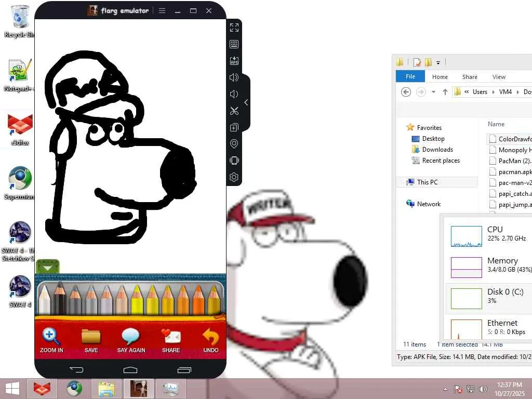Tap the Android home navigation button
The width and height of the screenshot is (532, 399).
130,370
